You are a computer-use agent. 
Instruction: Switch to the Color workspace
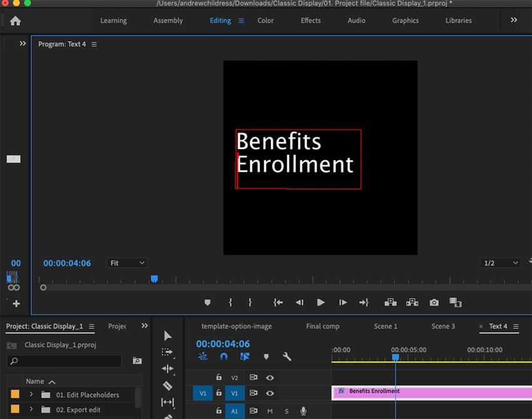[265, 20]
